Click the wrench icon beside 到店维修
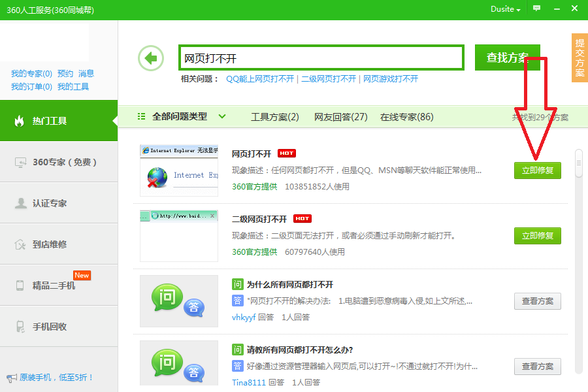Image resolution: width=588 pixels, height=392 pixels. [20, 244]
